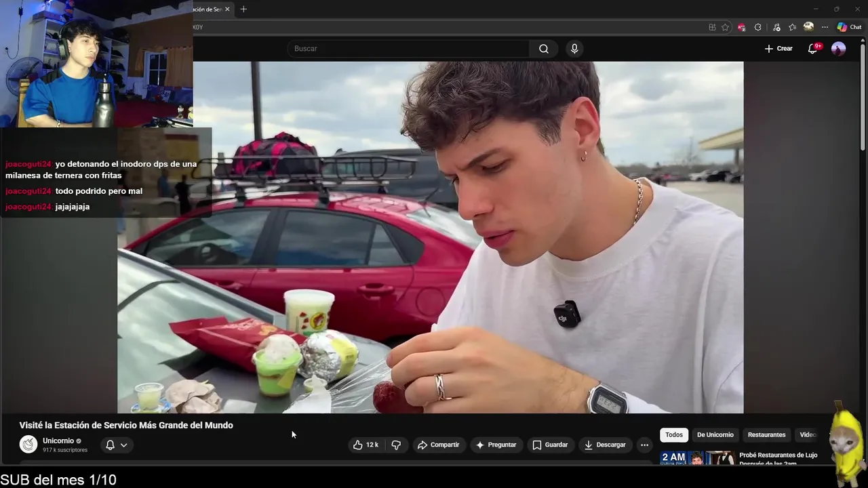868x488 pixels.
Task: Open the YouTube account avatar menu
Action: click(x=839, y=49)
